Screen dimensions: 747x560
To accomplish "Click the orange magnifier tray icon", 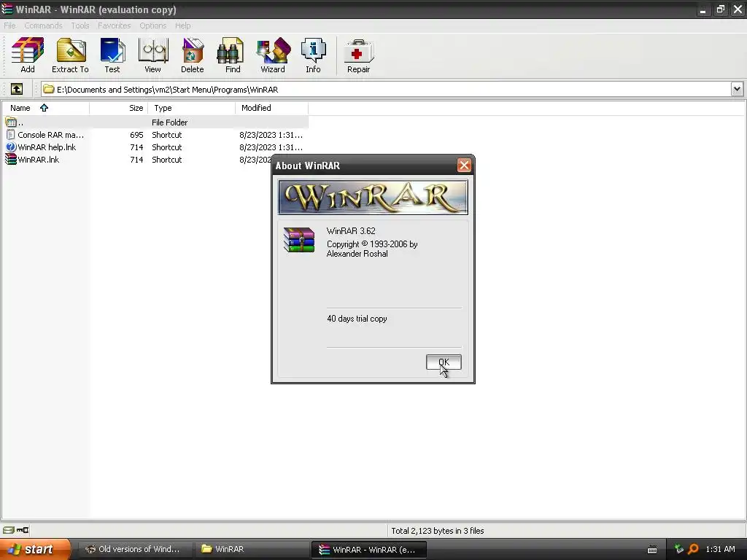I will (693, 549).
